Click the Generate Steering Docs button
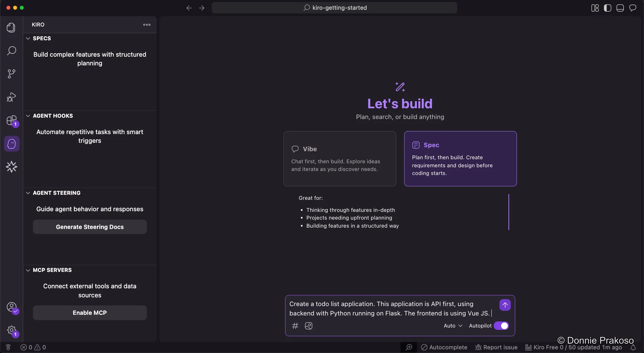The width and height of the screenshot is (644, 353). tap(90, 227)
